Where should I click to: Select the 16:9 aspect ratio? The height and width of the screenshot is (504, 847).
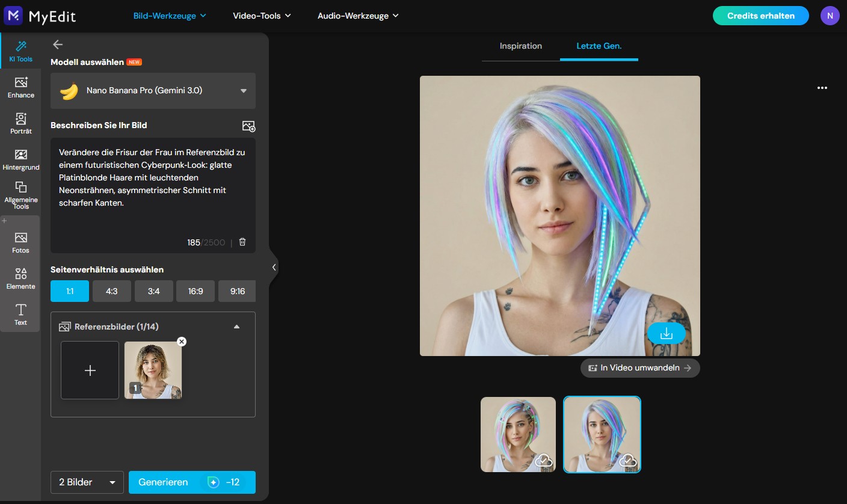pyautogui.click(x=195, y=290)
